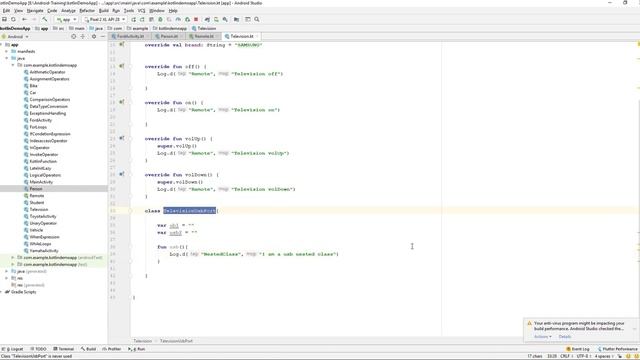Screen dimensions: 640x360
Task: Open the Flutter Performance tool window
Action: 617,349
